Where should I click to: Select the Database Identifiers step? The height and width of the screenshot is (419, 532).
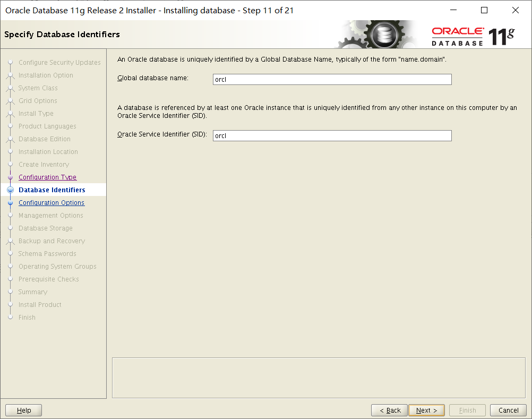52,190
